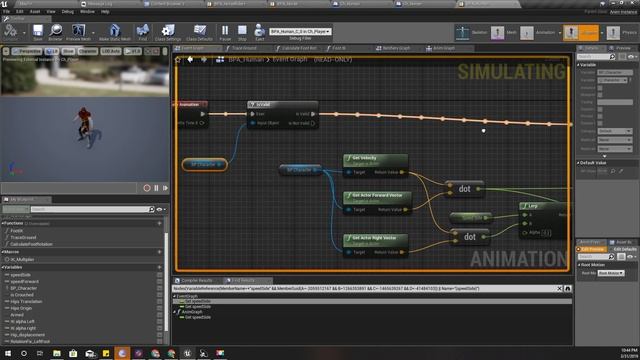This screenshot has width=640, height=360.
Task: Open the viewport Perspective menu
Action: (27, 51)
